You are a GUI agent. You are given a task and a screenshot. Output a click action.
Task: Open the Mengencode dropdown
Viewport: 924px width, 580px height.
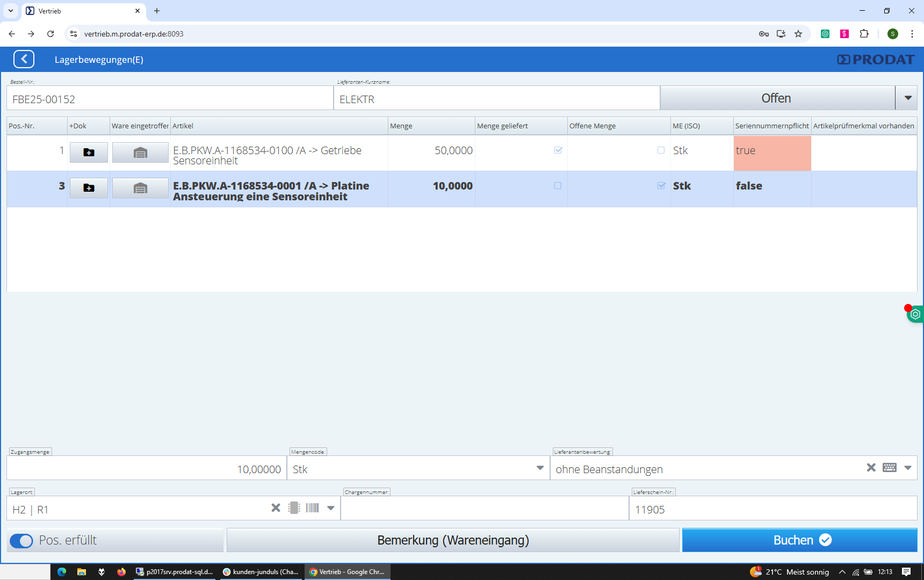pos(540,468)
